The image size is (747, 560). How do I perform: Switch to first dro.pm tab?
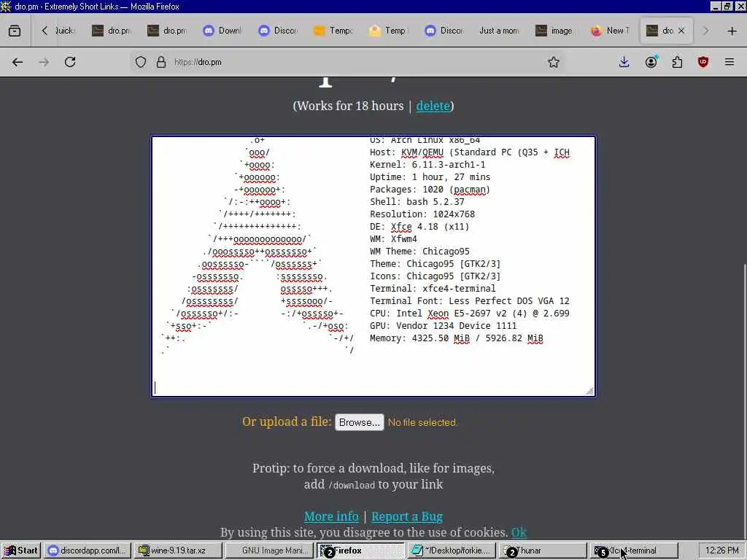tap(112, 31)
